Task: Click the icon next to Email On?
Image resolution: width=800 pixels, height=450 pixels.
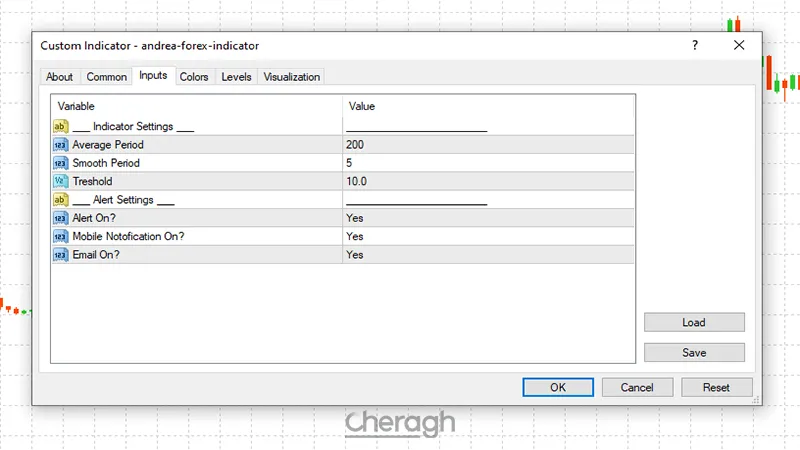Action: coord(60,255)
